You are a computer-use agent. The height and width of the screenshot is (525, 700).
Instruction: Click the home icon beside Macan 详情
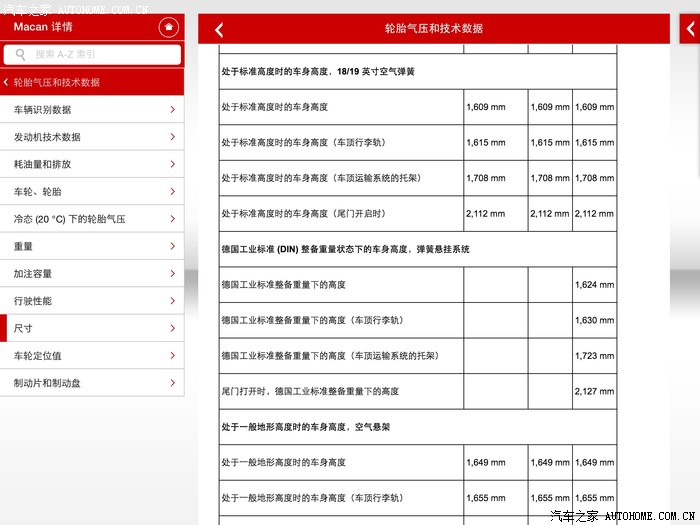tap(169, 28)
